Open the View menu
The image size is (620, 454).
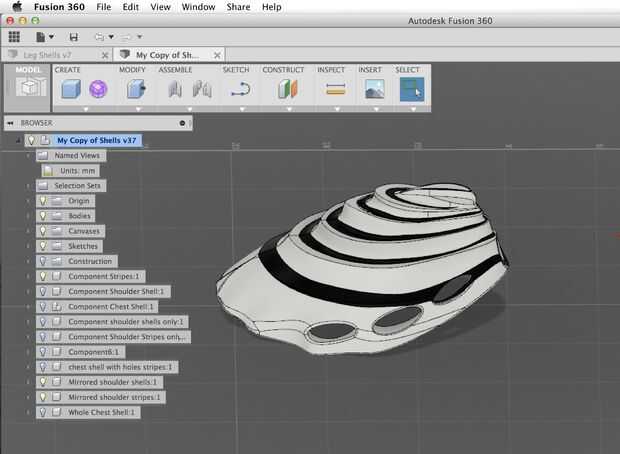click(x=160, y=7)
